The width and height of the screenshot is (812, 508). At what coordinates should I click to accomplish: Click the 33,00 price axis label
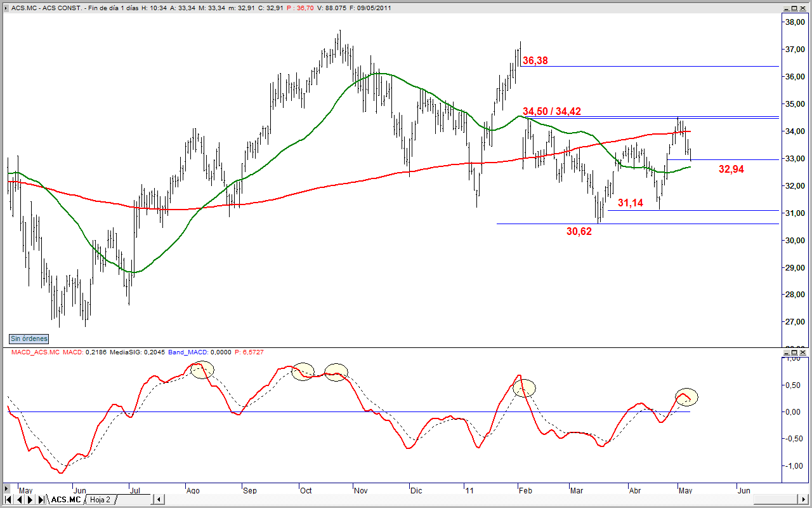tap(795, 159)
